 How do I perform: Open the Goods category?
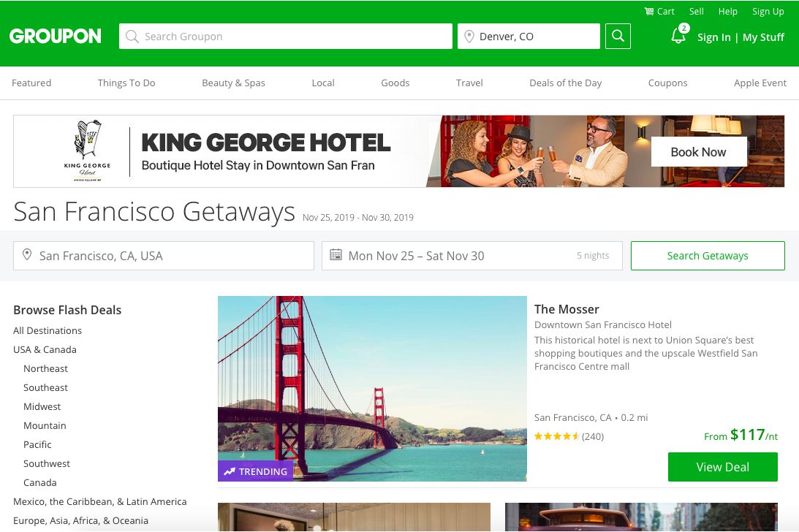[x=395, y=83]
